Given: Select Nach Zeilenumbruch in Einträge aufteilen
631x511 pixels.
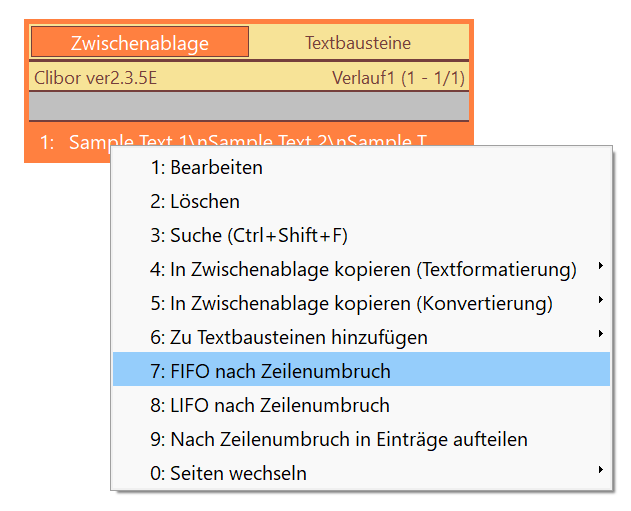Looking at the screenshot, I should tap(361, 439).
